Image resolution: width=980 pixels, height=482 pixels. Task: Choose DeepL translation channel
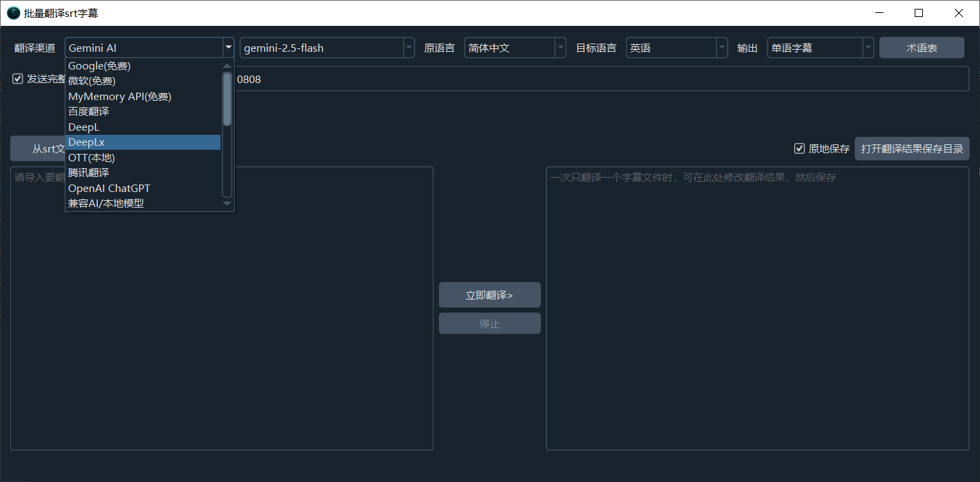coord(84,127)
